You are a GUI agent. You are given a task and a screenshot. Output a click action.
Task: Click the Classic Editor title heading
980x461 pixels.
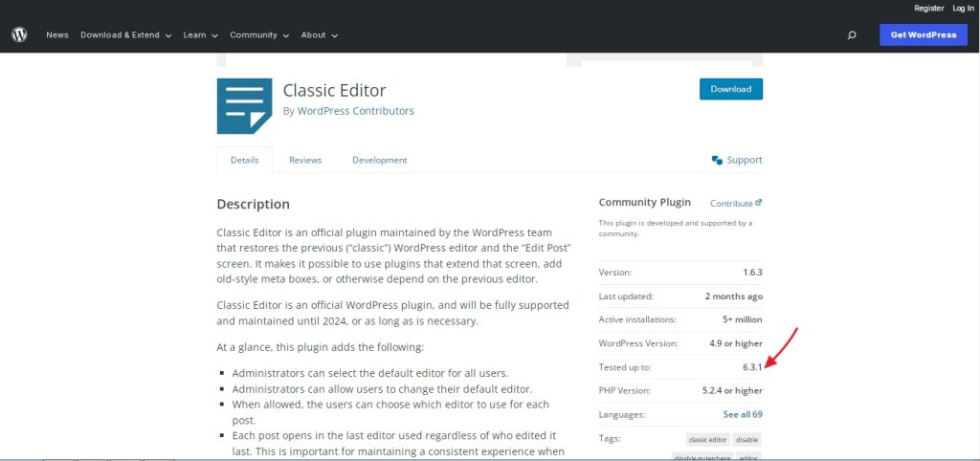[334, 91]
